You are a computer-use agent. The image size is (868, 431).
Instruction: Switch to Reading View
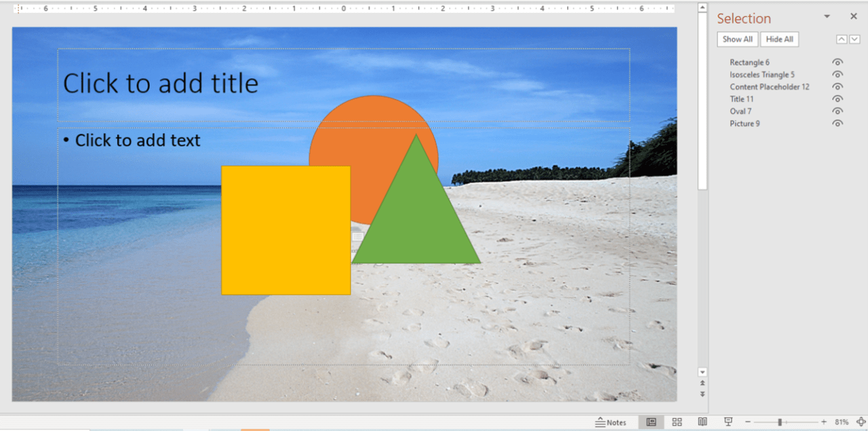pyautogui.click(x=703, y=422)
